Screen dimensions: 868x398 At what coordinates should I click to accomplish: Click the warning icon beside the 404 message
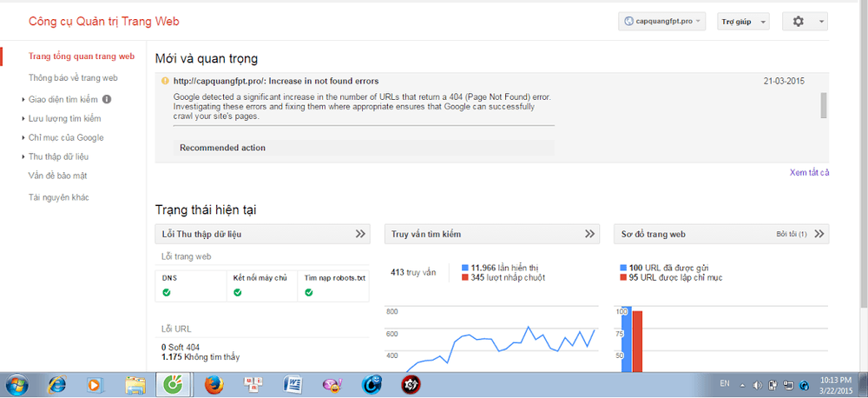tap(165, 81)
